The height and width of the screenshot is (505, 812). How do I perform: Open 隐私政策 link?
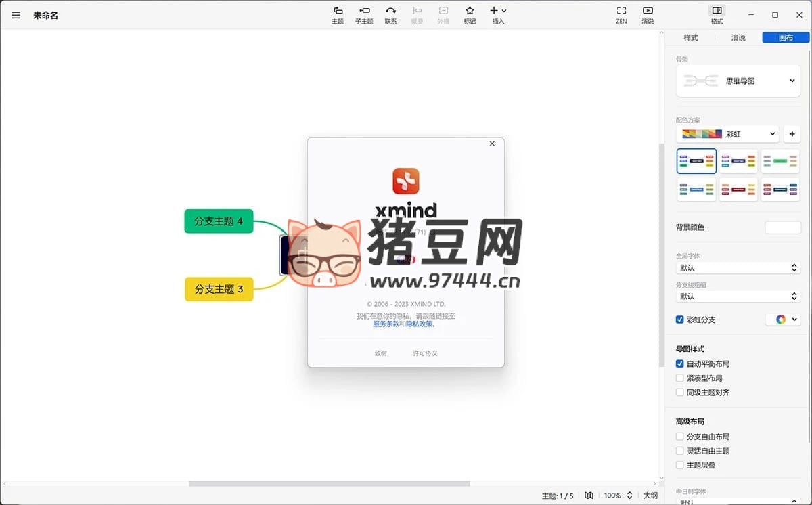point(419,324)
